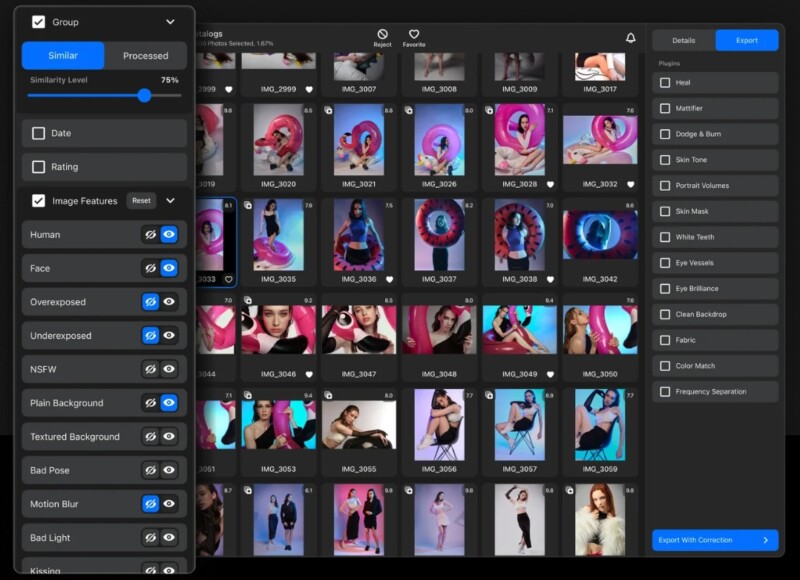800x580 pixels.
Task: Click the hide icon for Human feature
Action: click(151, 235)
